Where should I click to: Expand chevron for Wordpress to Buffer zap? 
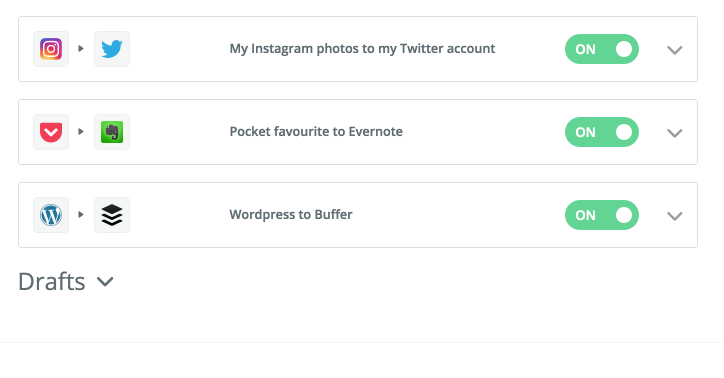675,216
